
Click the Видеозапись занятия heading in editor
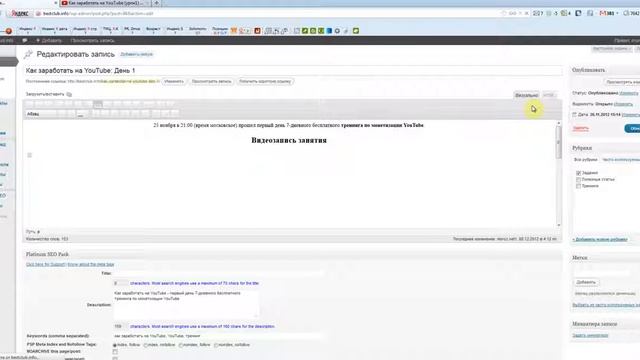click(x=289, y=140)
